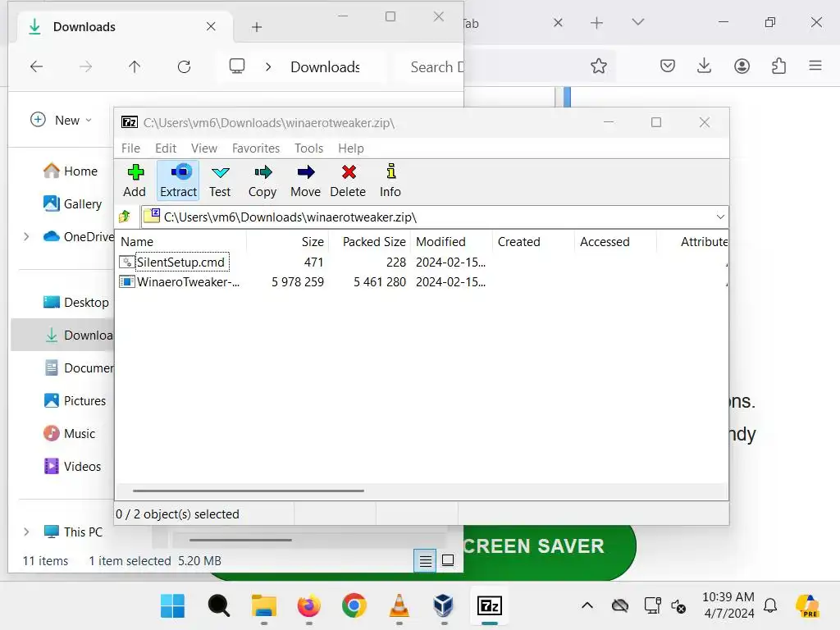The width and height of the screenshot is (840, 630).
Task: Open Firefox account icon
Action: (x=742, y=66)
